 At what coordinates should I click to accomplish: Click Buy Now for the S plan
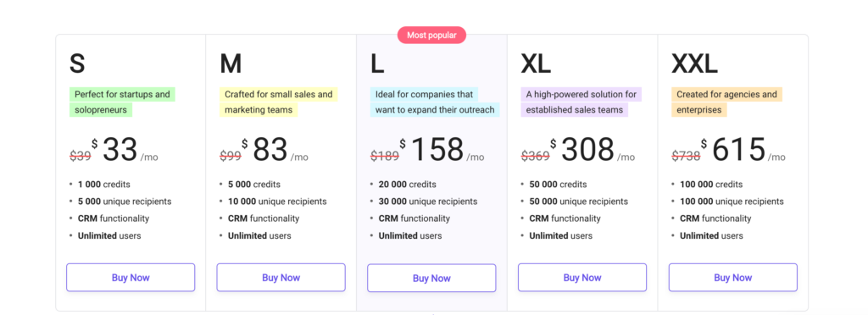(x=131, y=278)
